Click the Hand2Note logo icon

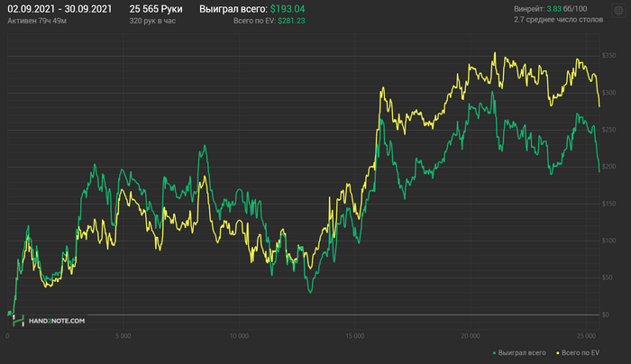(x=18, y=321)
